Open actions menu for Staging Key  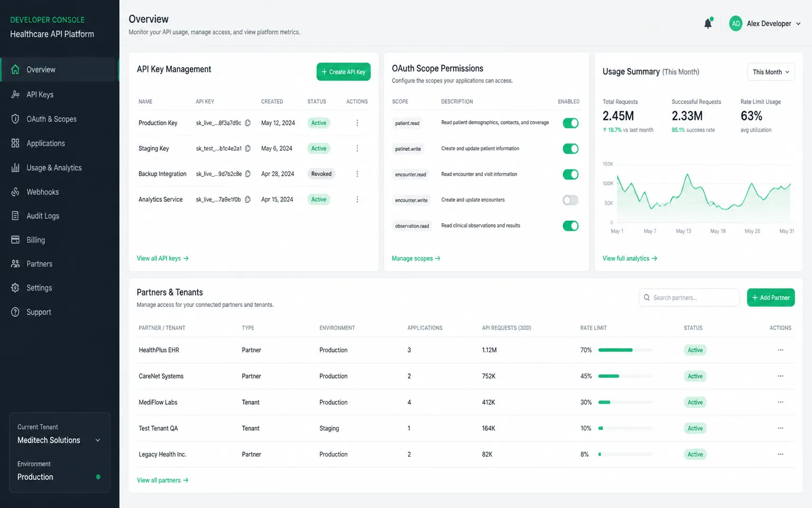[x=357, y=149]
